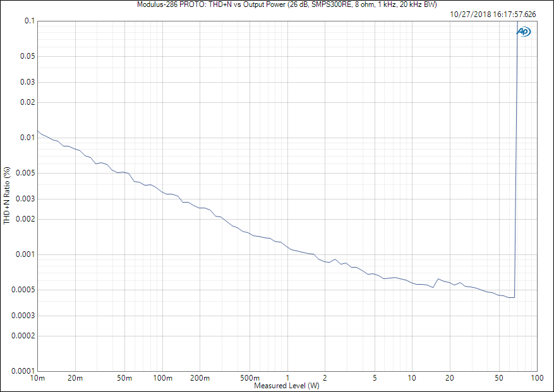
Task: Click the chart title starting "Modulus-286 PROTO"
Action: point(287,4)
